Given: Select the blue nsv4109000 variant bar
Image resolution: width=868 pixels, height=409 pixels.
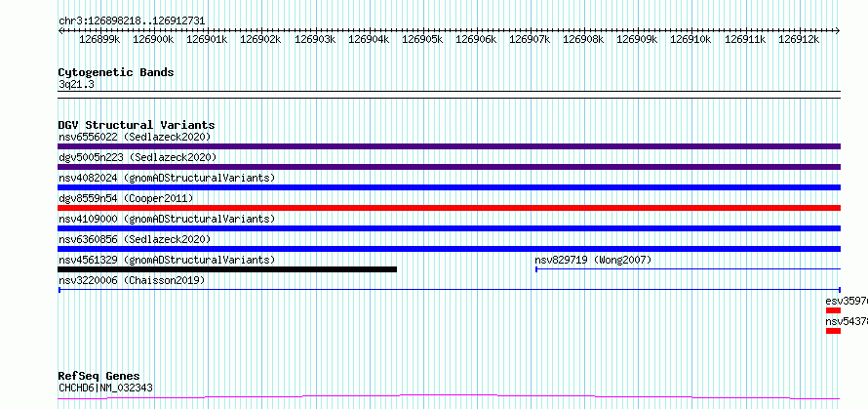Looking at the screenshot, I should click(449, 228).
